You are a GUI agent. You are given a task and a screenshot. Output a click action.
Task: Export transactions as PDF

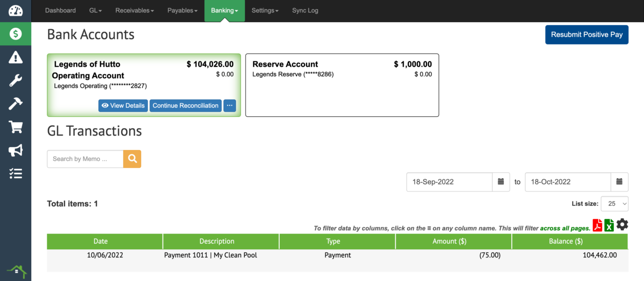pyautogui.click(x=597, y=225)
